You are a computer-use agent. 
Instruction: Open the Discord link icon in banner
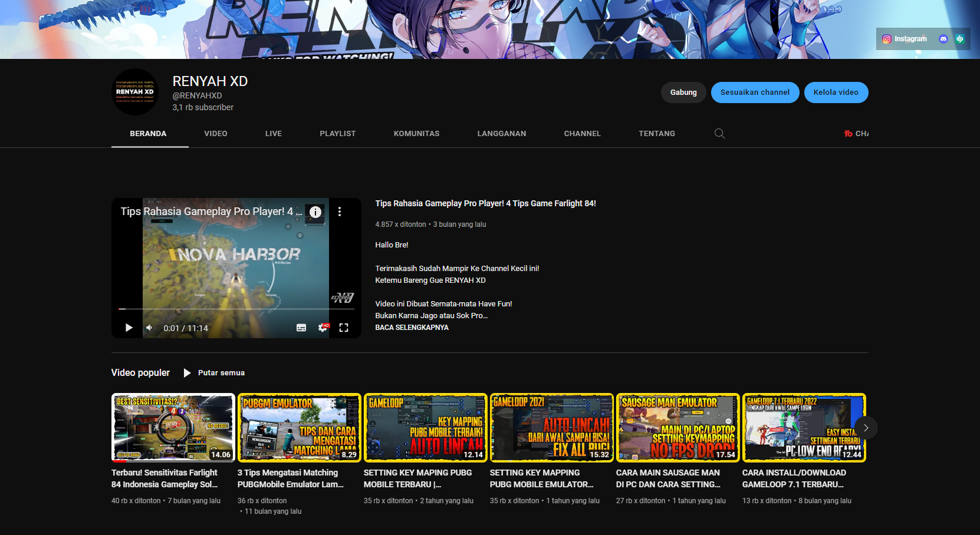(943, 39)
